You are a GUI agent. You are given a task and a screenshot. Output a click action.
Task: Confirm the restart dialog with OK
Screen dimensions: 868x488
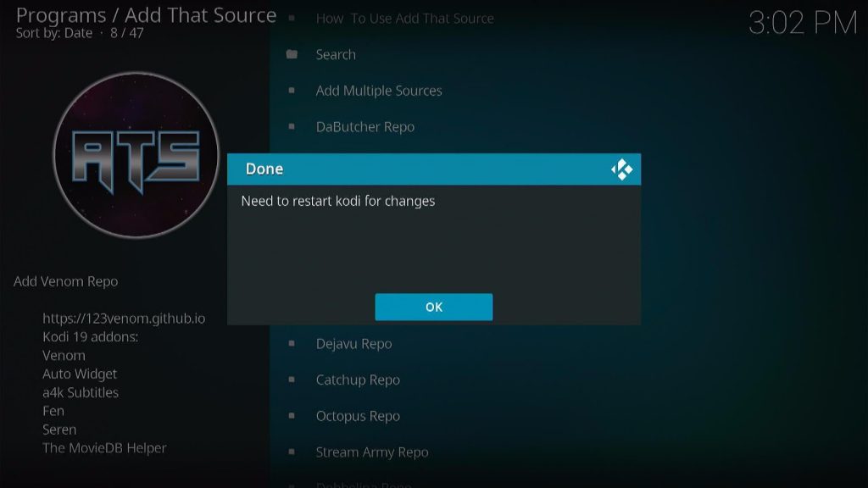point(433,307)
